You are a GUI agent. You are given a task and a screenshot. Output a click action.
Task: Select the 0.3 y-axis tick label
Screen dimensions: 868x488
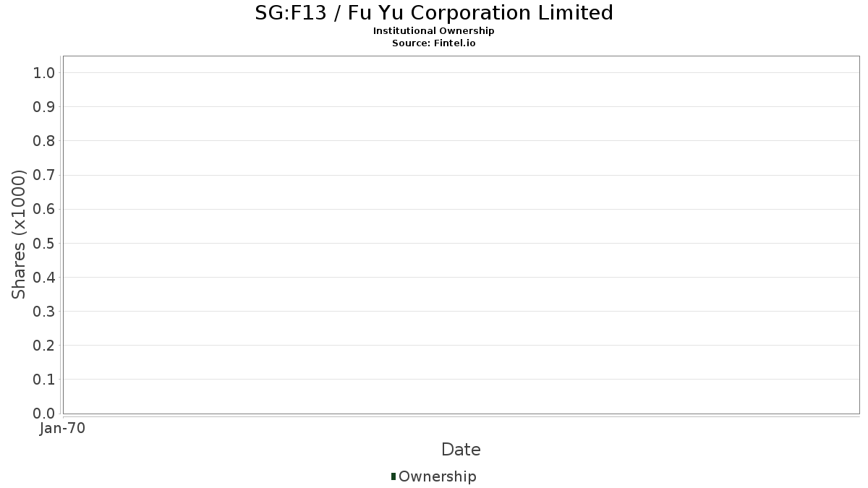click(44, 312)
